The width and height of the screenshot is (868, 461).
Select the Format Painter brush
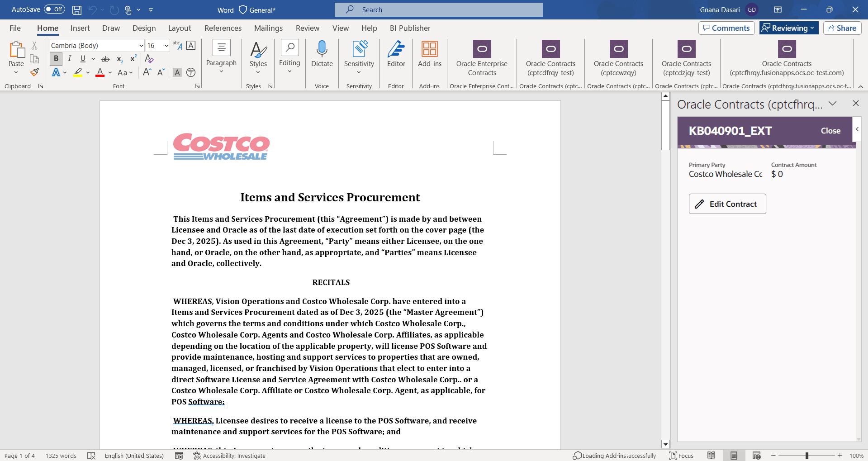point(34,72)
